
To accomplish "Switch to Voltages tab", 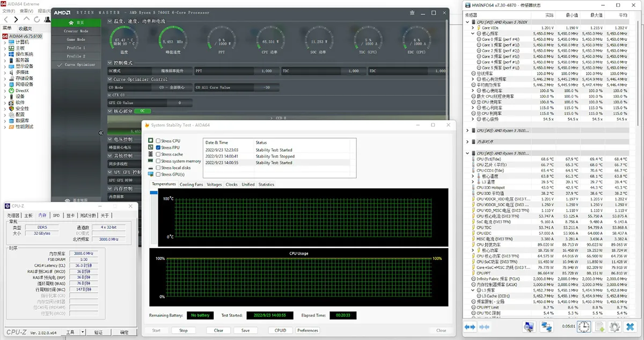I will coord(214,184).
